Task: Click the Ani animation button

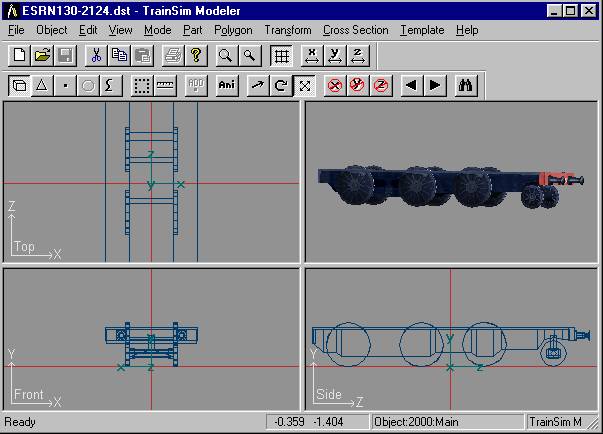Action: 227,85
